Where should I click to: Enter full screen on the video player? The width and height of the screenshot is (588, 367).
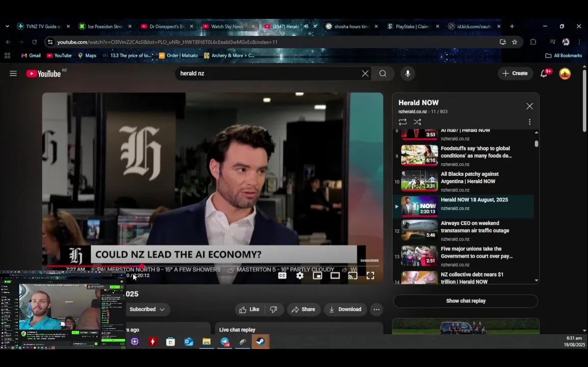(x=370, y=276)
